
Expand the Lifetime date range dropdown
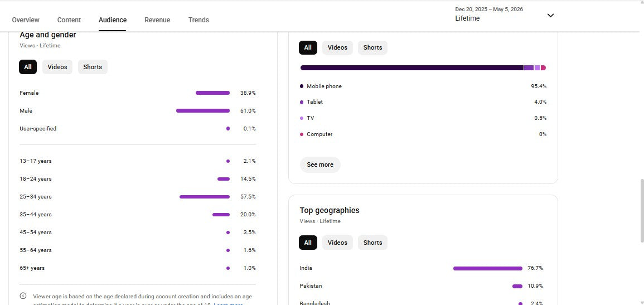[505, 15]
